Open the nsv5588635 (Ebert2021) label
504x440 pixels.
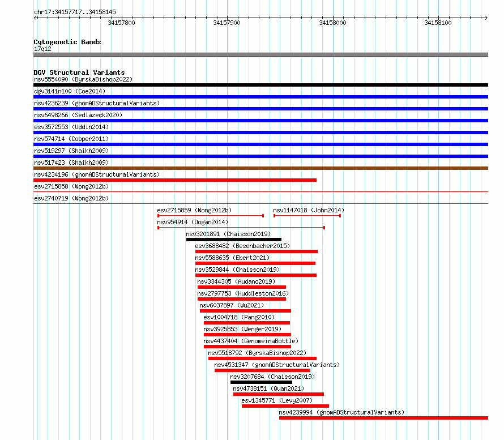tap(232, 258)
